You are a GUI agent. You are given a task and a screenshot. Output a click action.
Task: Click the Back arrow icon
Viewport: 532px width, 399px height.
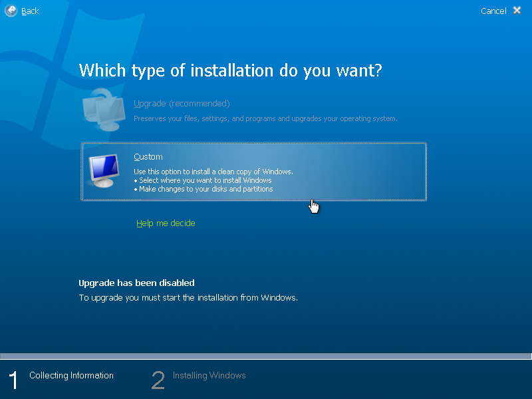coord(11,11)
